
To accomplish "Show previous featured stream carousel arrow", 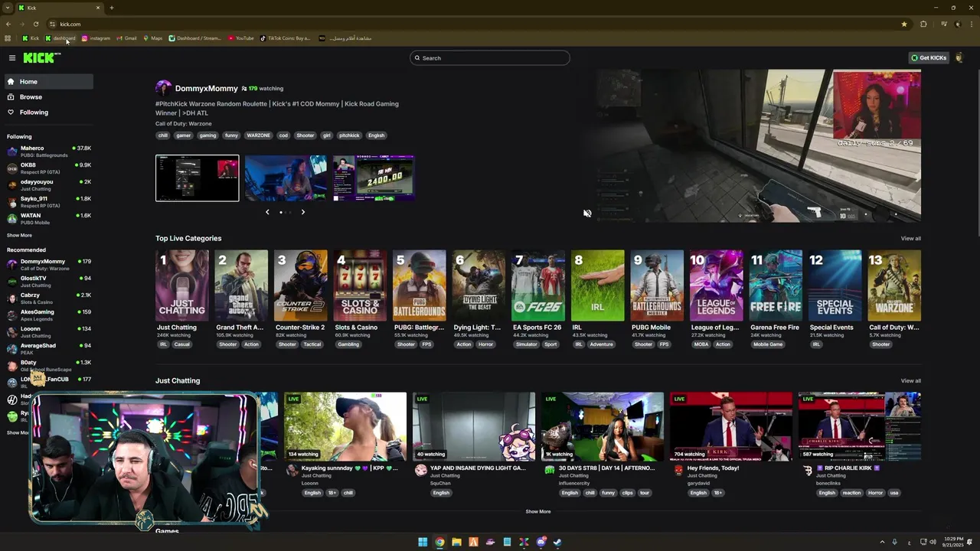I will 267,212.
